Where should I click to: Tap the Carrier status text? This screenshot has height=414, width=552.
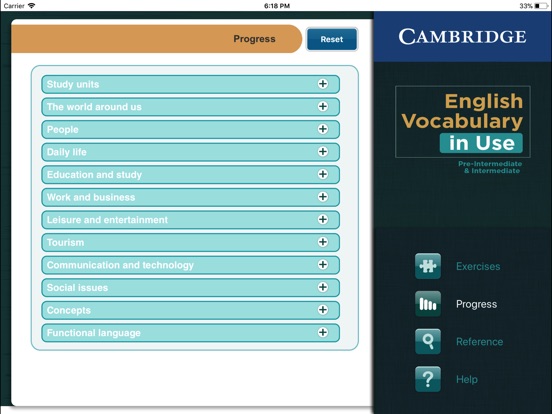click(14, 6)
